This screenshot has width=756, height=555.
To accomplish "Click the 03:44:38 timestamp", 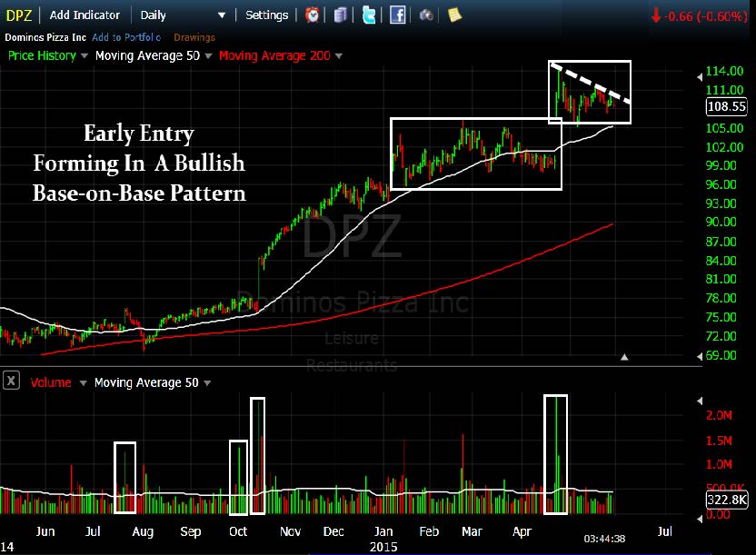I will point(604,539).
